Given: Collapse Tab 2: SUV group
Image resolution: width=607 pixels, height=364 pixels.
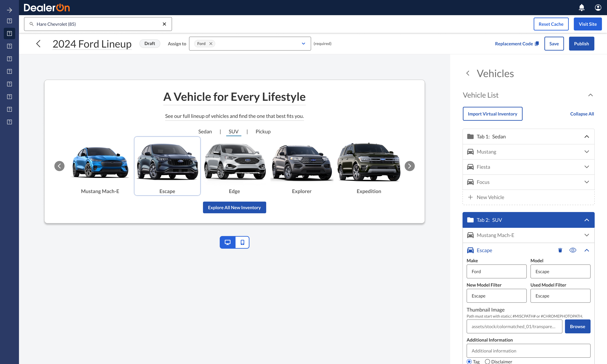Looking at the screenshot, I should (587, 220).
